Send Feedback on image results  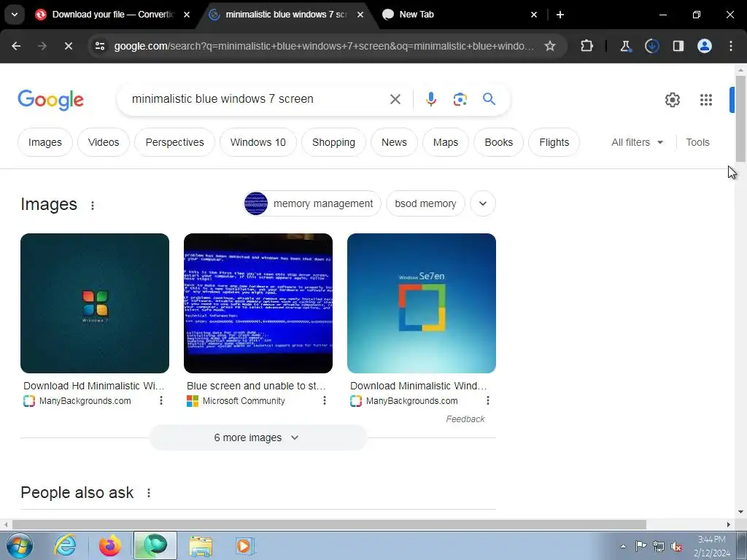click(x=465, y=419)
